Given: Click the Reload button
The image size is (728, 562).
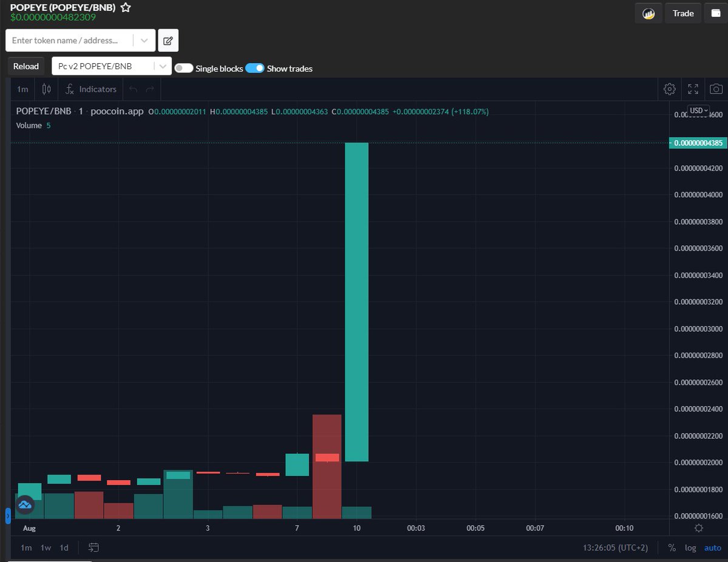Looking at the screenshot, I should (25, 66).
